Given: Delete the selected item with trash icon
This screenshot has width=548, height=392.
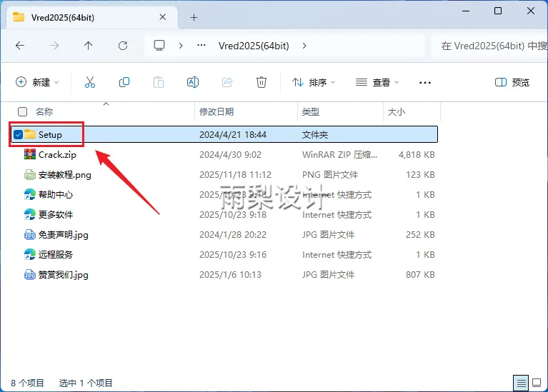Looking at the screenshot, I should coord(261,82).
